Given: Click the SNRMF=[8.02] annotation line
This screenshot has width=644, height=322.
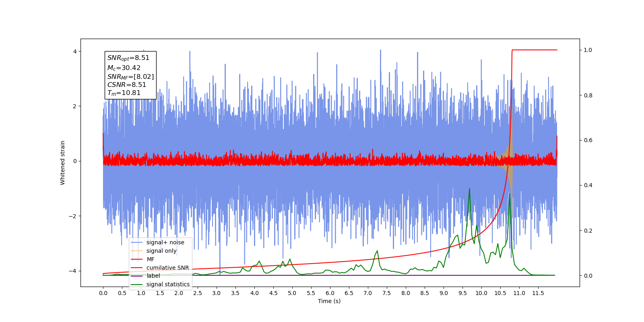Looking at the screenshot, I should pyautogui.click(x=130, y=76).
